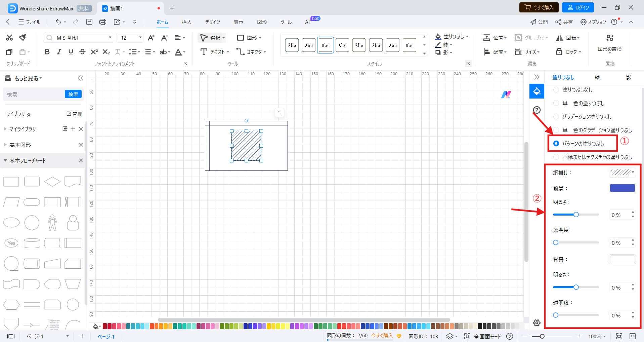
Task: Select the diamond decision shape thumbnail
Action: tap(52, 182)
